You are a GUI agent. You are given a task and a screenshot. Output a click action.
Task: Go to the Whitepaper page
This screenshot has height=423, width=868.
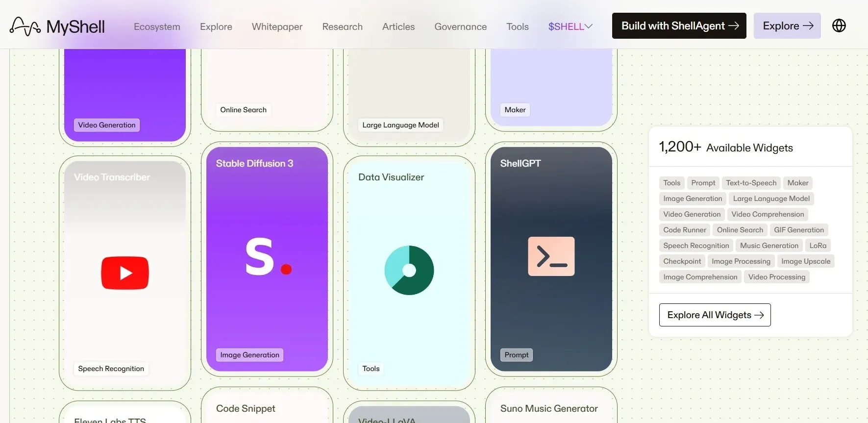tap(277, 26)
